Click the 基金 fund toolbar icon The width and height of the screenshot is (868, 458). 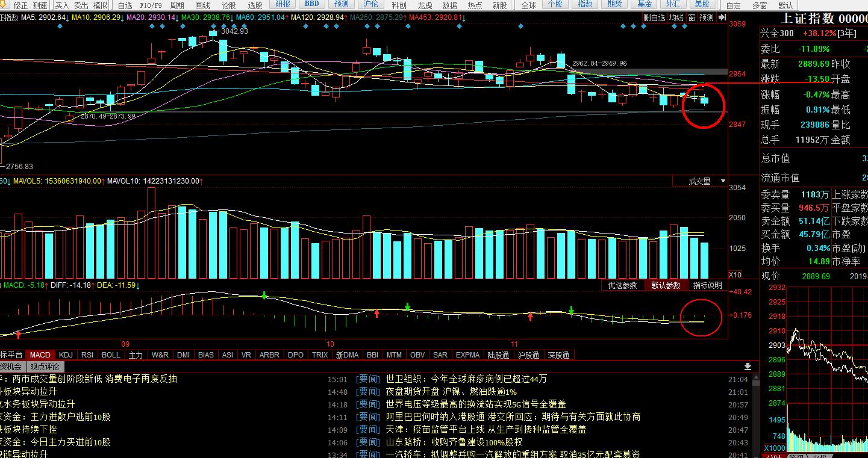click(645, 5)
